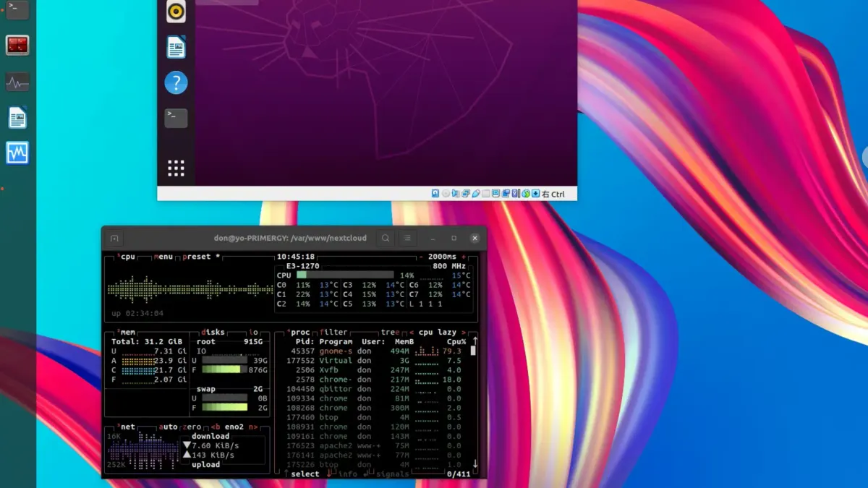Click the VirtualBox keyboard capture arrow indicator
The image size is (868, 488).
pos(536,194)
